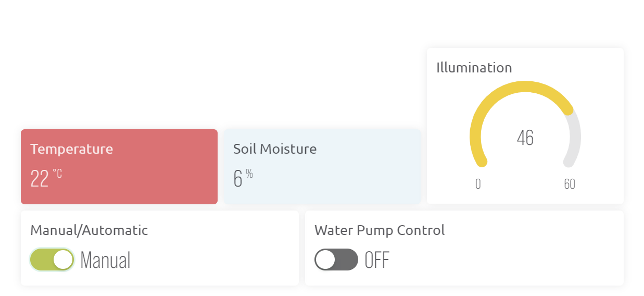
Task: Click the Manual state label
Action: 105,260
